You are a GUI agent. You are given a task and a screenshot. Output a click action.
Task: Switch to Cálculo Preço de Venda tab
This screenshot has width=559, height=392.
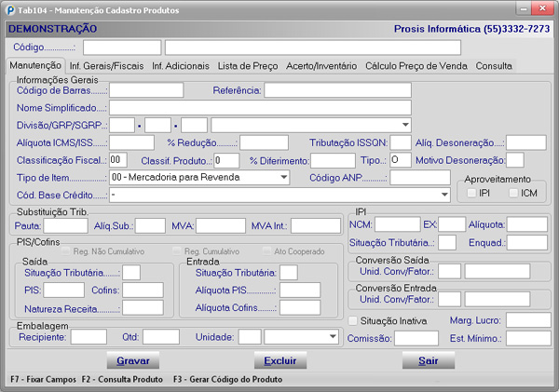tap(416, 66)
